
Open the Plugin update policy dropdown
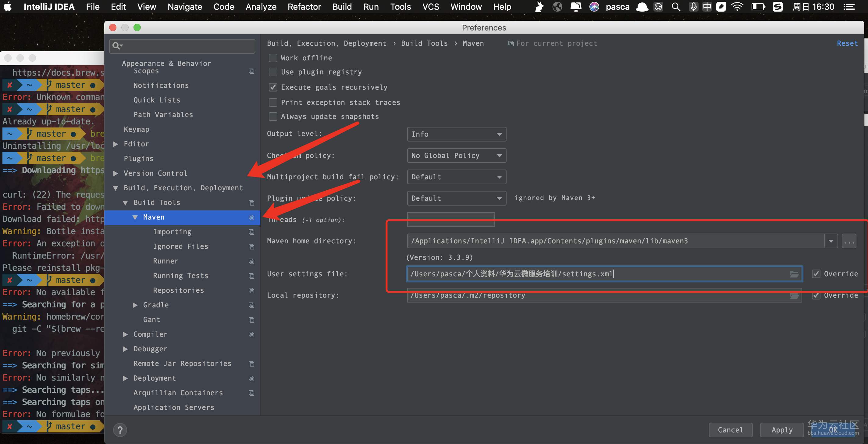457,198
